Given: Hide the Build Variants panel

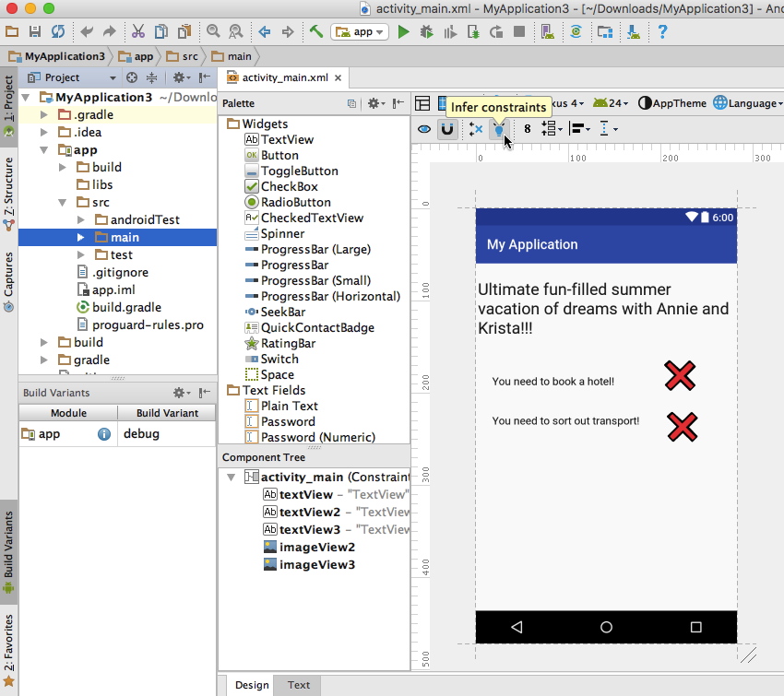Looking at the screenshot, I should pyautogui.click(x=205, y=393).
